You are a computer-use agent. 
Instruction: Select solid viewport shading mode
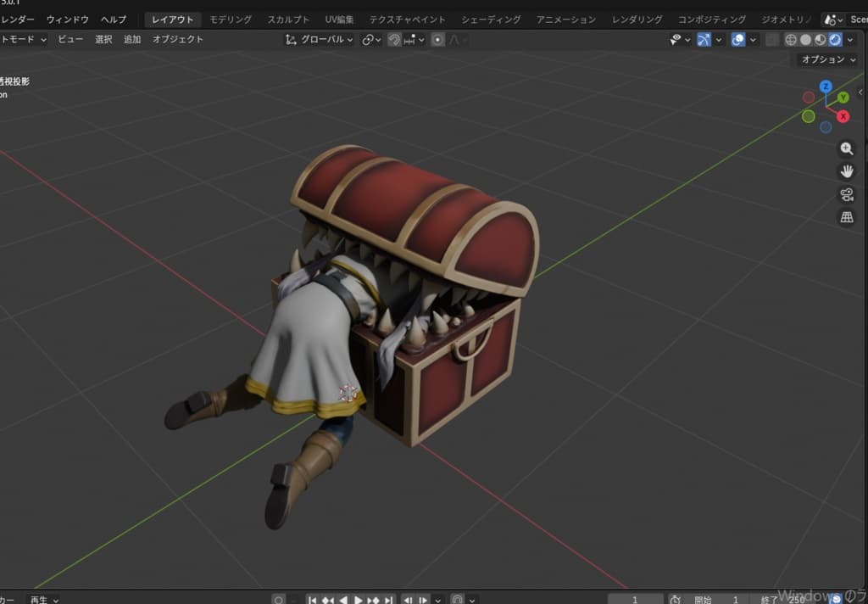pos(805,40)
